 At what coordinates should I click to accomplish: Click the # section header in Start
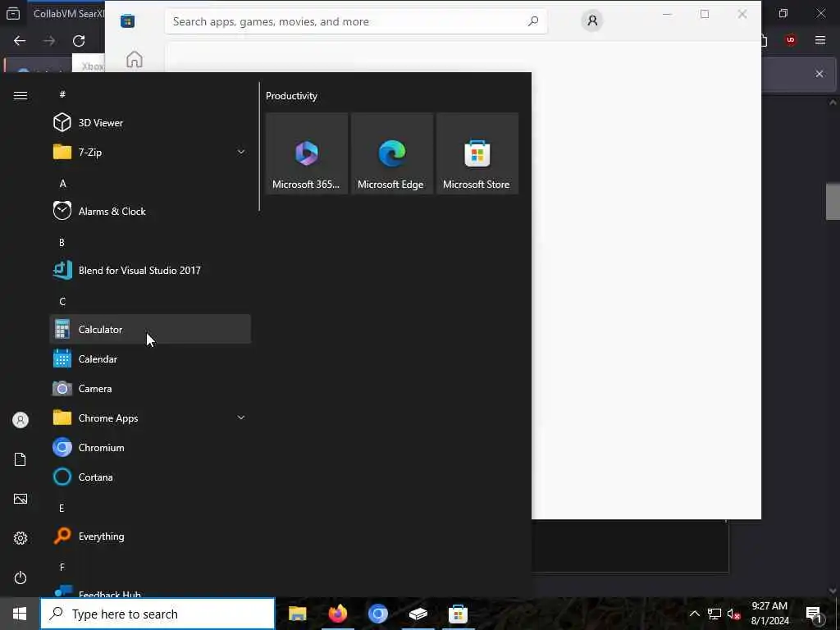[62, 94]
